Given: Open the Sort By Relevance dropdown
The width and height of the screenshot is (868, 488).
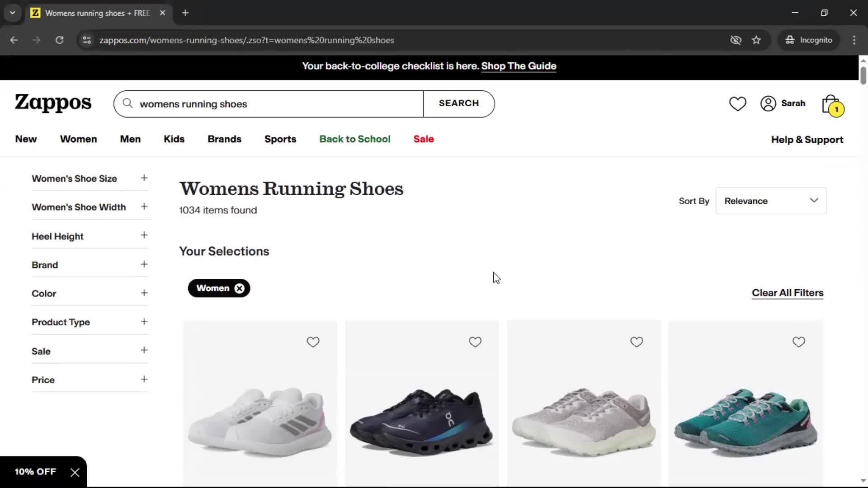Looking at the screenshot, I should tap(771, 201).
